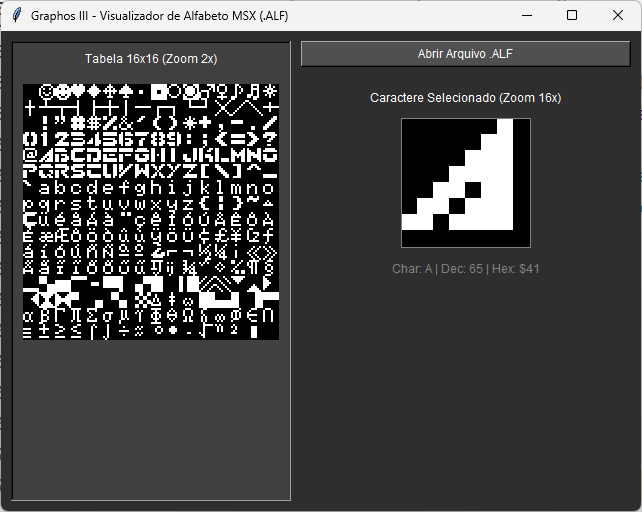642x512 pixels.
Task: Select the equals sign glyph
Action: [x=239, y=140]
